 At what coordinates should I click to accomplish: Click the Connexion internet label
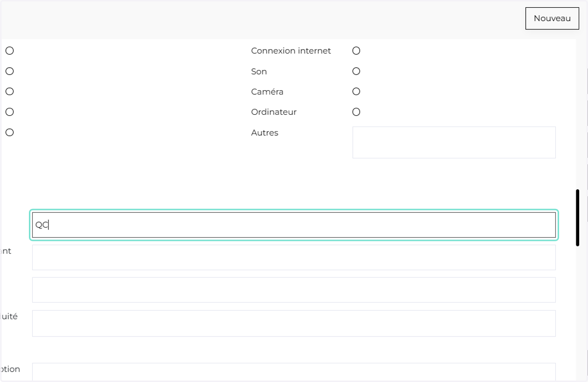click(x=291, y=51)
